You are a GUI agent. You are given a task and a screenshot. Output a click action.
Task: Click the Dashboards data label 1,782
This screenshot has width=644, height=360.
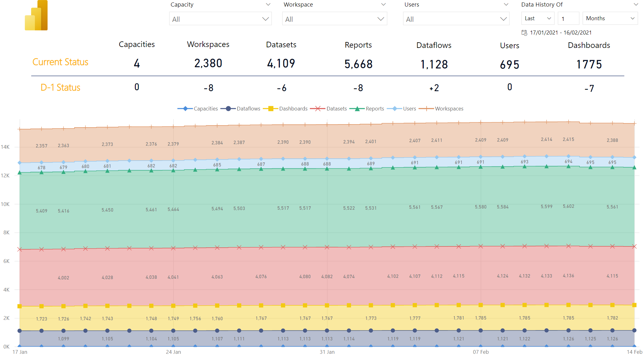click(x=612, y=318)
